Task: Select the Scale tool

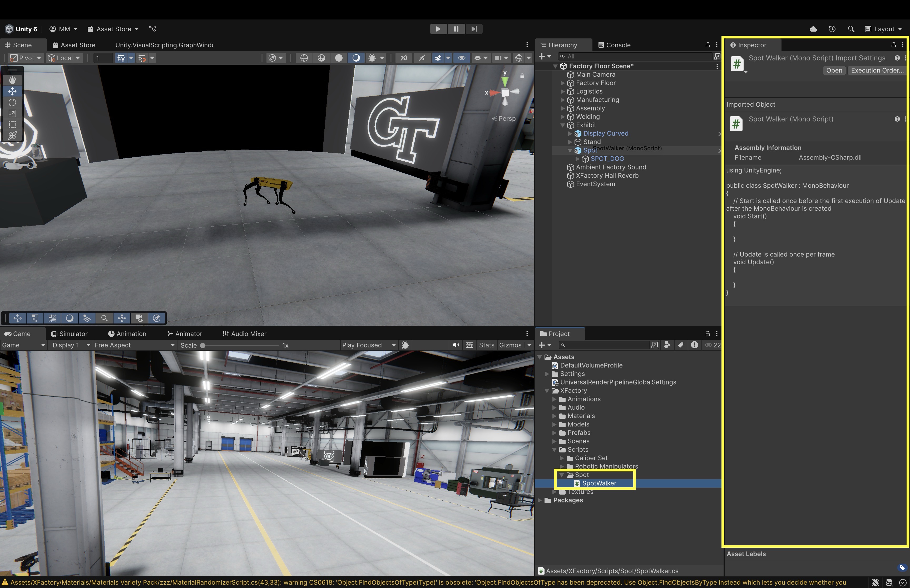Action: point(12,113)
